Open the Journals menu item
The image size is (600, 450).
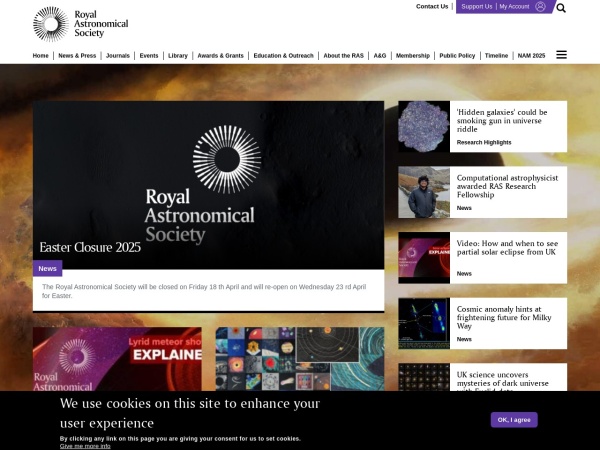coord(118,55)
